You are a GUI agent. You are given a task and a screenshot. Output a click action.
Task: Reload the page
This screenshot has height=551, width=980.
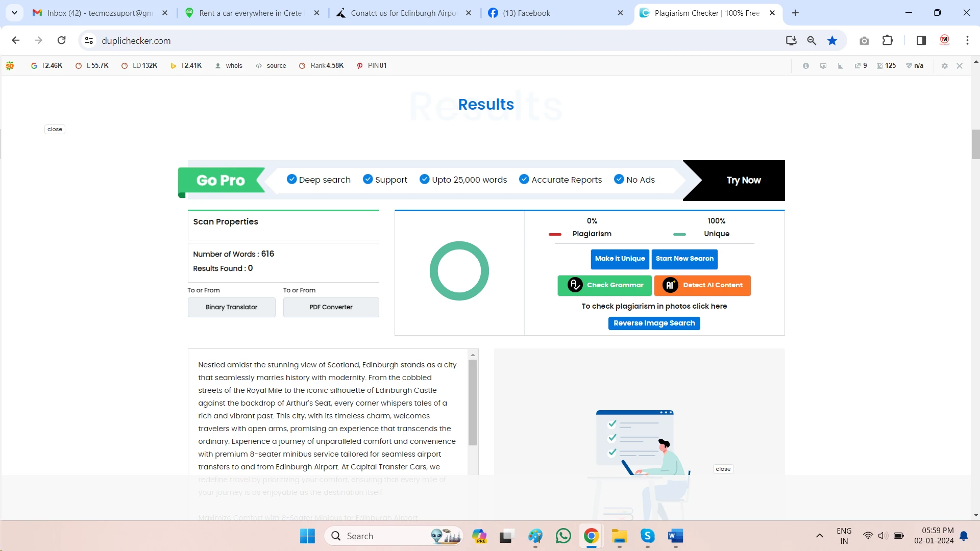click(x=62, y=40)
